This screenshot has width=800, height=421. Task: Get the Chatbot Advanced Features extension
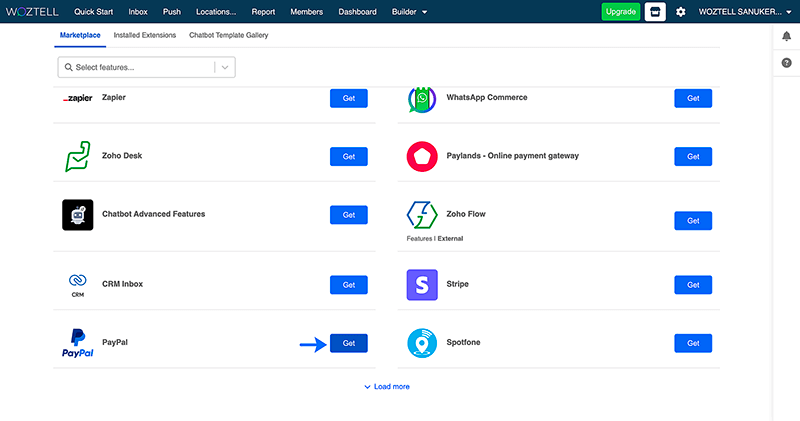348,215
